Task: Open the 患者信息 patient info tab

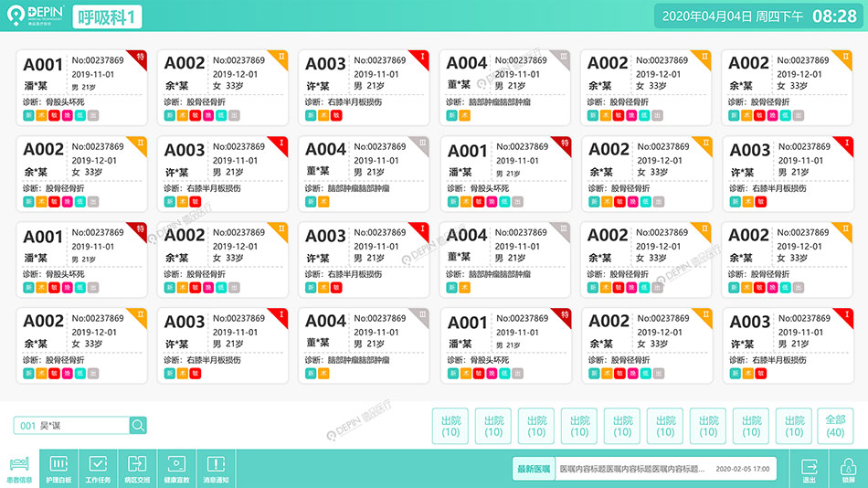Action: tap(19, 468)
